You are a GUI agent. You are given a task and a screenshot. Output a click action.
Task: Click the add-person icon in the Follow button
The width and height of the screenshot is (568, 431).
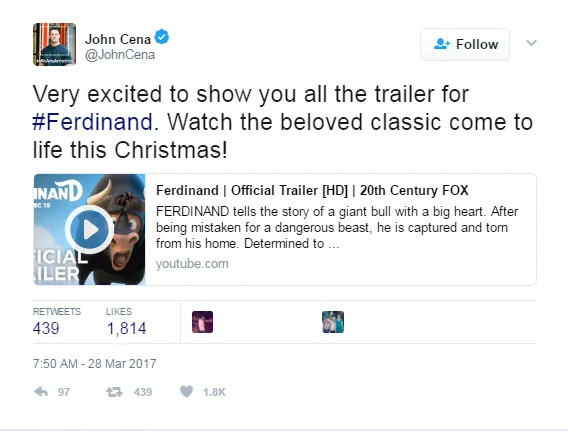pos(442,44)
